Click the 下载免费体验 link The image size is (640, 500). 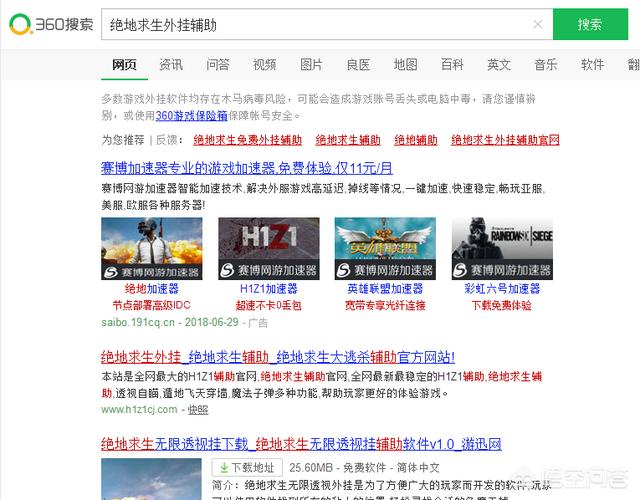pos(502,305)
